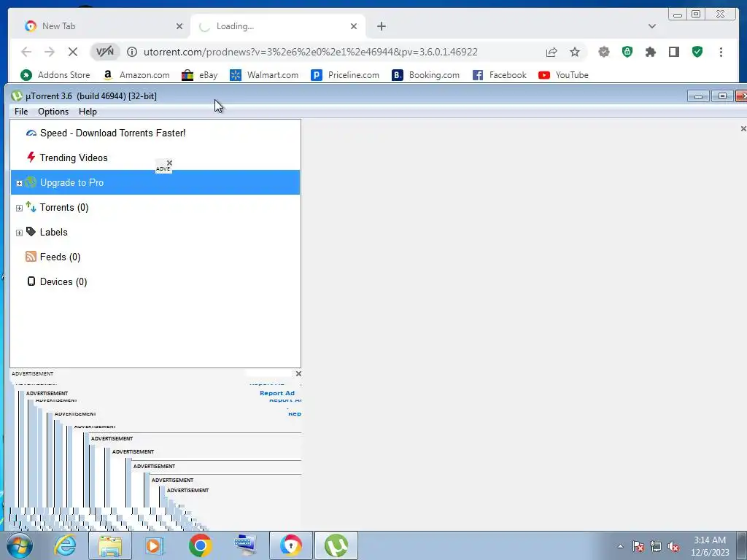Close the right content pane in µTorrent
747x560 pixels.
pos(743,128)
